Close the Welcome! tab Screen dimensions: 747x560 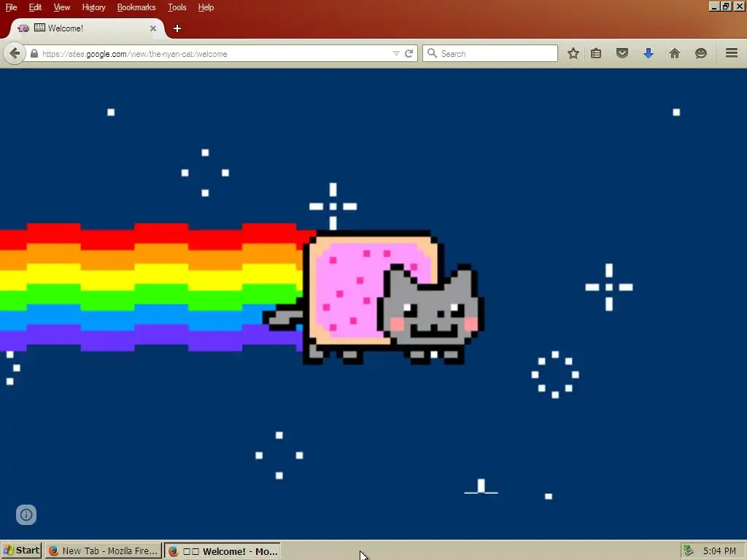[x=153, y=28]
